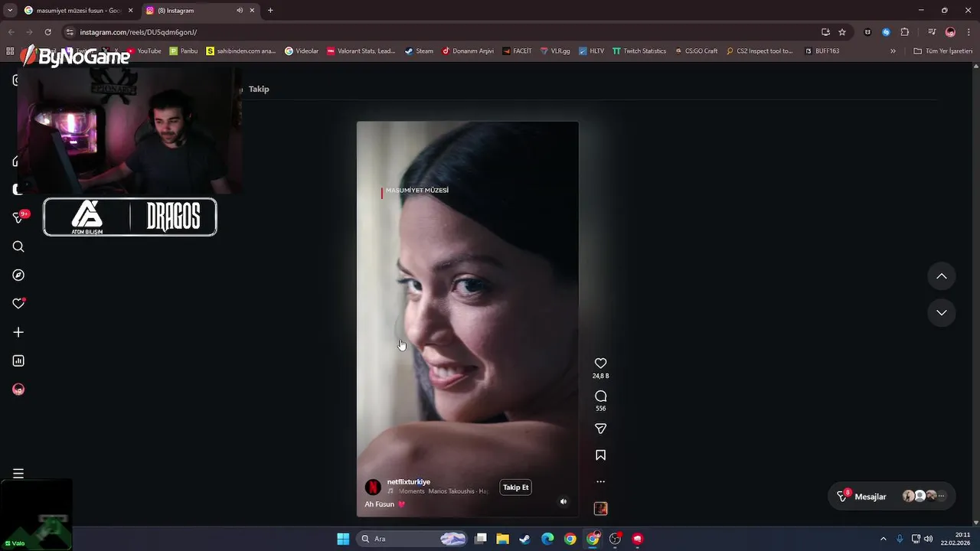
Task: Open the Mesajlar messages panel
Action: click(x=892, y=496)
